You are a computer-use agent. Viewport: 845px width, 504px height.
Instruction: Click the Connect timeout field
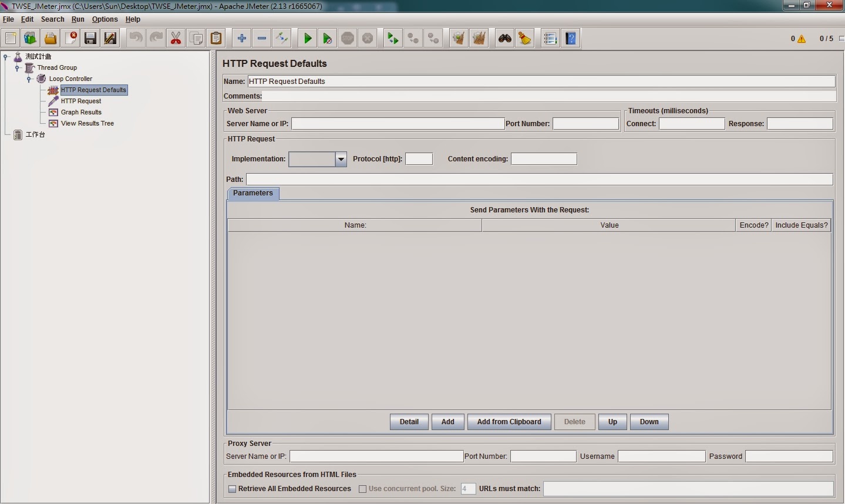point(692,124)
